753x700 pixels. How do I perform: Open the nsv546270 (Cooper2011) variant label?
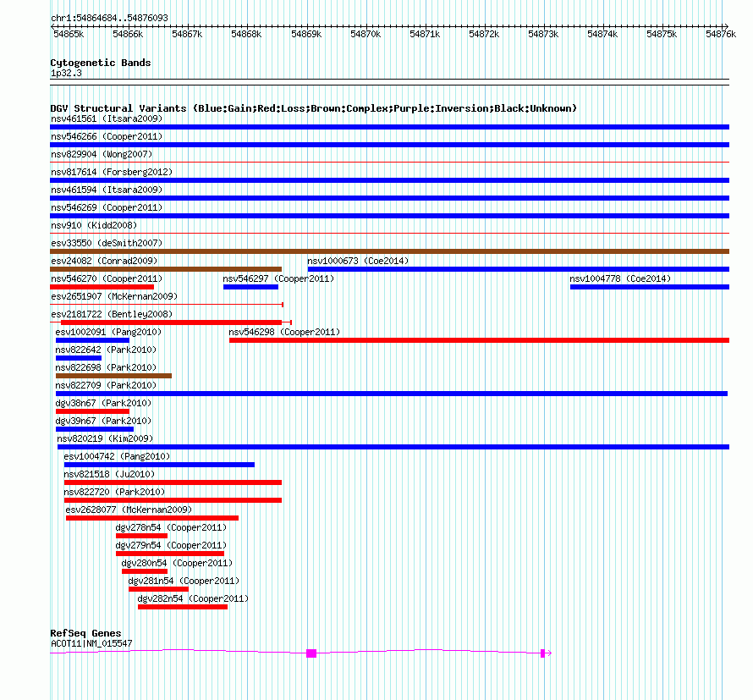tap(107, 278)
